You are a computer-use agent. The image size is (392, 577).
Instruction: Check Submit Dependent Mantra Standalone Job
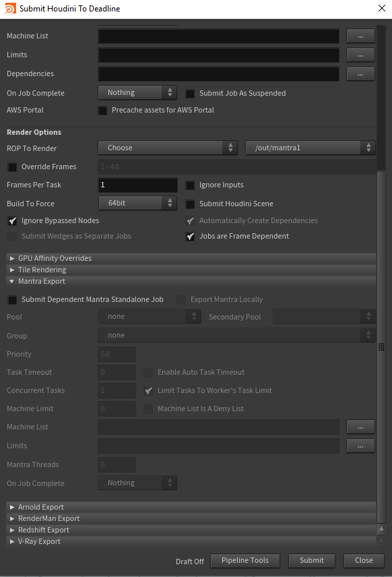[x=12, y=300]
